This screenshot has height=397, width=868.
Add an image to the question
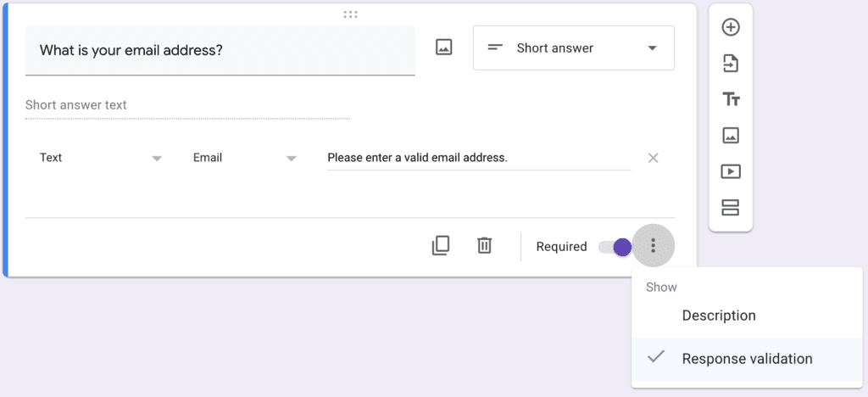(443, 48)
